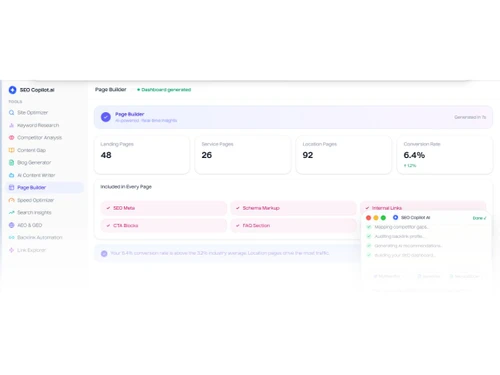Image resolution: width=500 pixels, height=375 pixels.
Task: Check the Mapping competitor gaps step
Action: coord(369,227)
